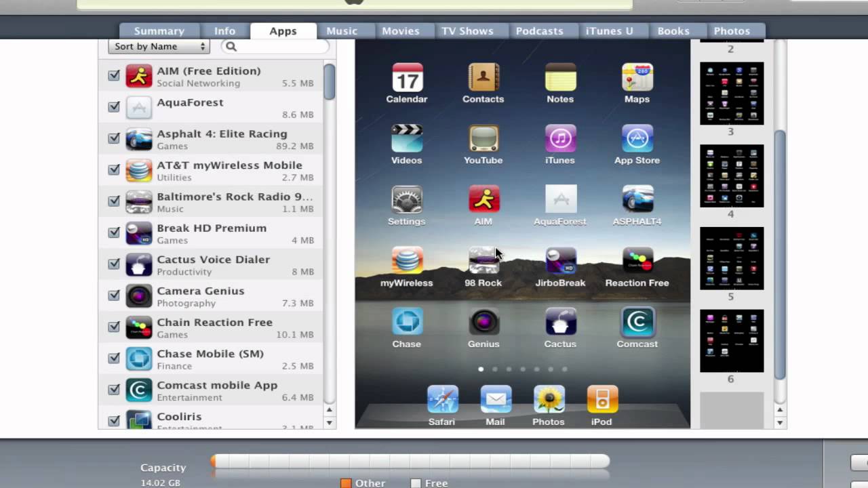Screen dimensions: 868x488
Task: Click the Settings gear app icon
Action: click(x=407, y=200)
